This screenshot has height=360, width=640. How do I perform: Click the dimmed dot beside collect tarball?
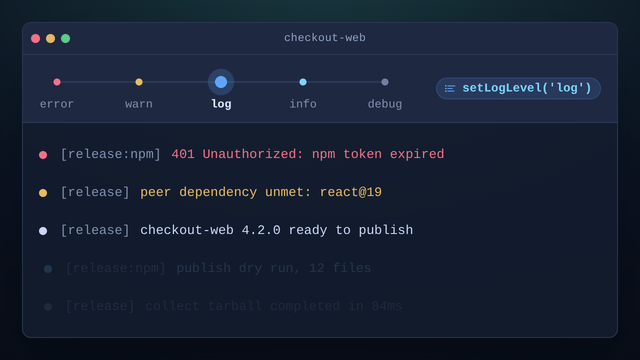point(48,307)
